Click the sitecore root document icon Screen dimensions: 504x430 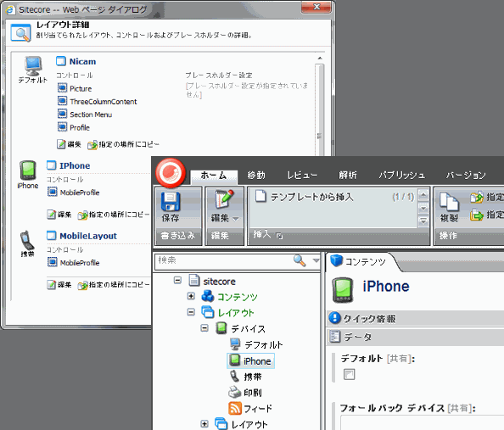193,280
